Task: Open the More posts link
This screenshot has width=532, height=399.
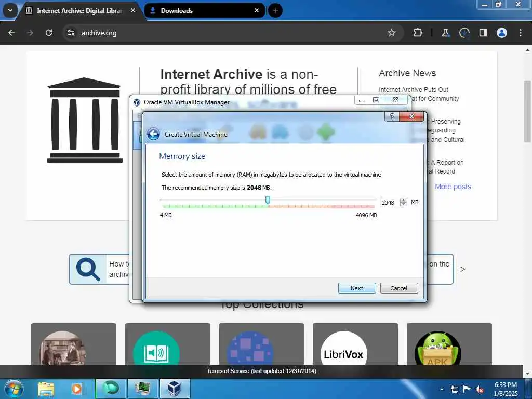Action: pos(453,187)
